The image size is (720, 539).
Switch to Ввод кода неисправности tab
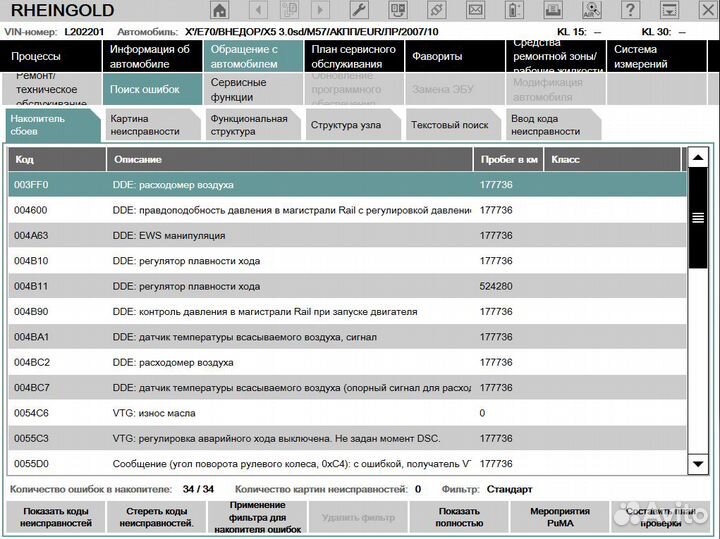[553, 124]
